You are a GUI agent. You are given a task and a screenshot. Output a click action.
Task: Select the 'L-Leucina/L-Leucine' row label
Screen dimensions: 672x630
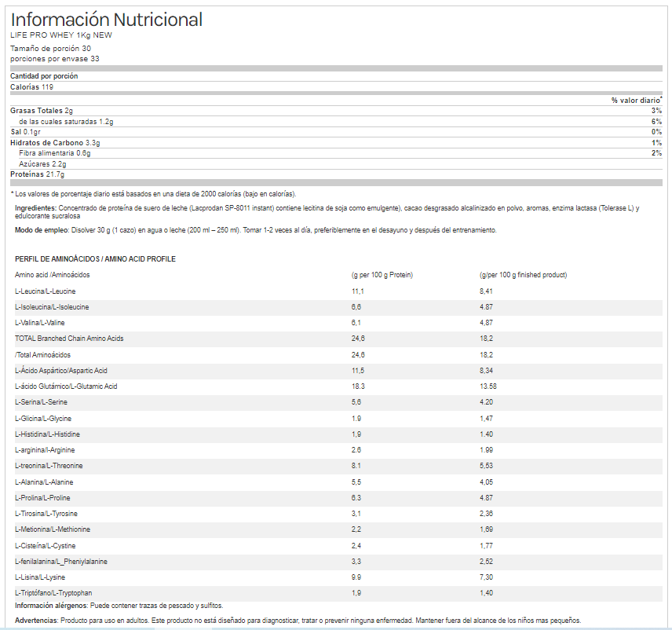point(46,291)
